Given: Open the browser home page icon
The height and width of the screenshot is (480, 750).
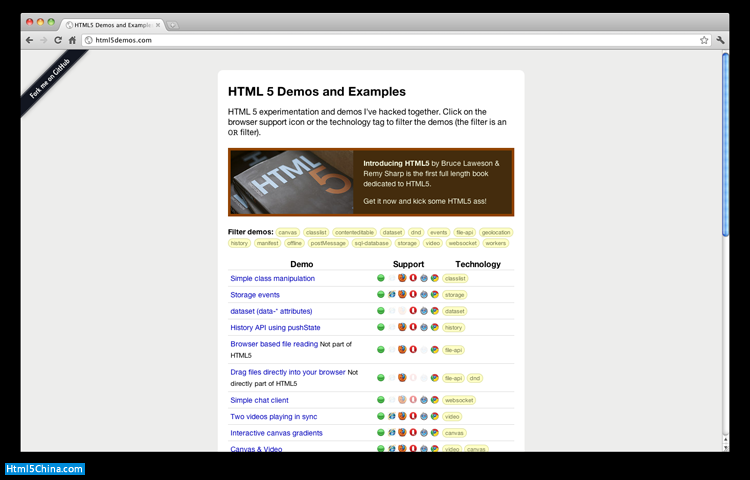Looking at the screenshot, I should [72, 40].
